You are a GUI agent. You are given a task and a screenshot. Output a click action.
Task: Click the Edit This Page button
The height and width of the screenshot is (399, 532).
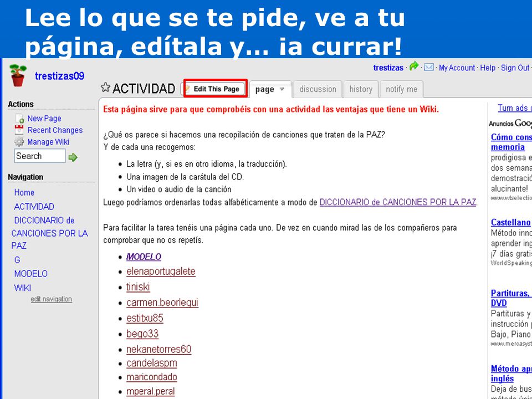[x=216, y=89]
